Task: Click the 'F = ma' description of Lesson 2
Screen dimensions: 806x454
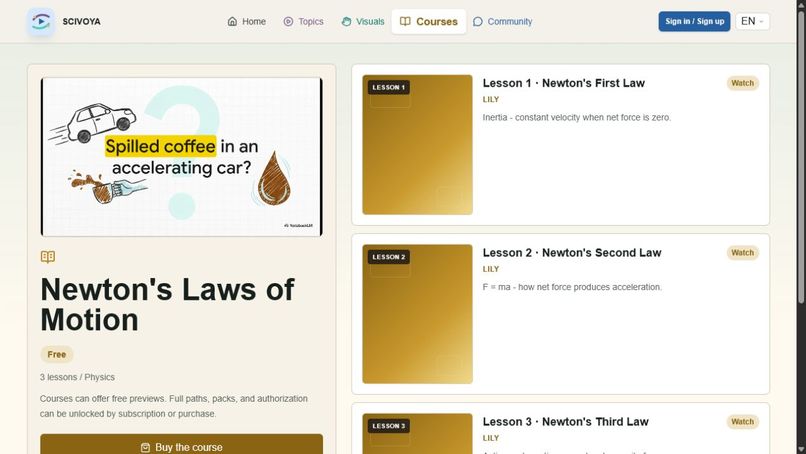Action: click(572, 287)
